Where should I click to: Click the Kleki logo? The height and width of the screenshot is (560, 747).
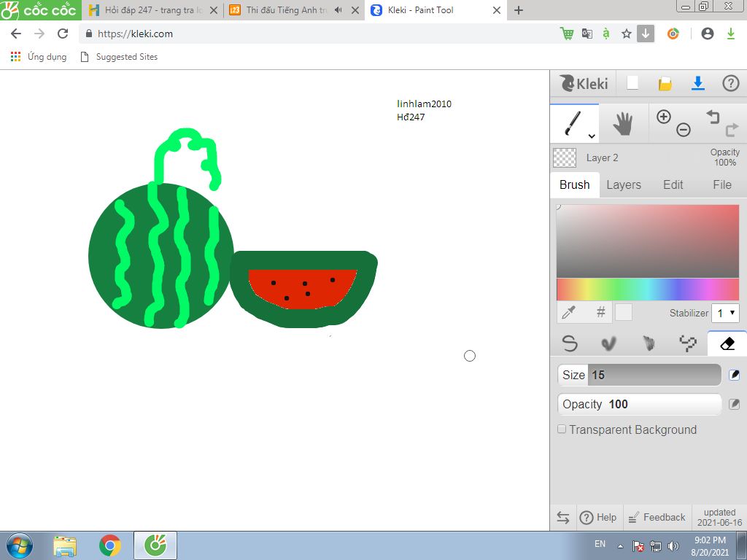pos(584,83)
